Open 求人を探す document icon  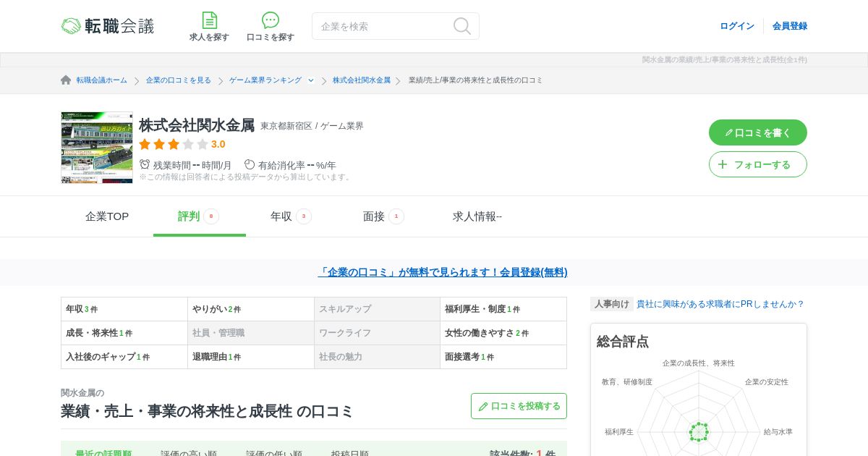click(x=209, y=20)
